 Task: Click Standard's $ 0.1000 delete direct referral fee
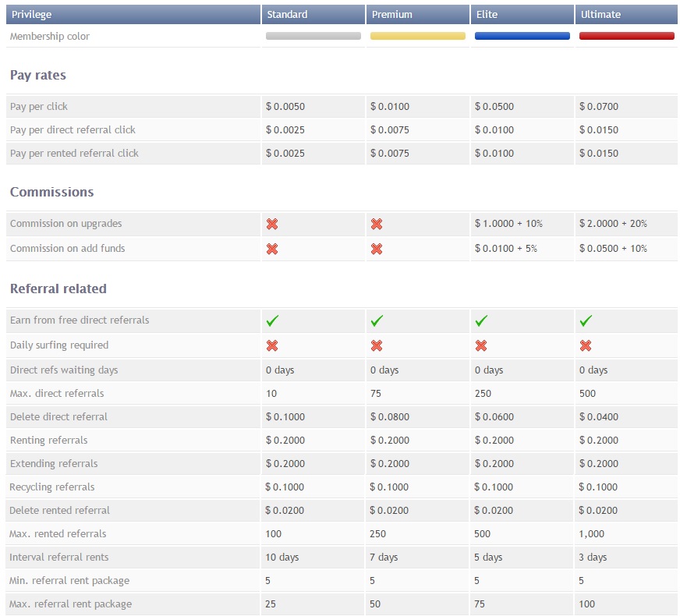[285, 417]
